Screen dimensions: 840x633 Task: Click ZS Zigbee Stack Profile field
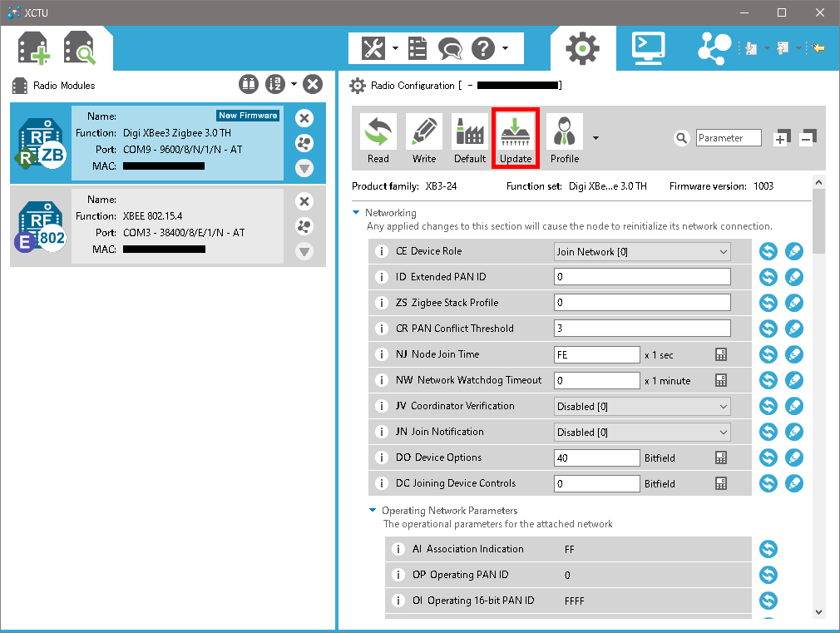click(x=642, y=302)
